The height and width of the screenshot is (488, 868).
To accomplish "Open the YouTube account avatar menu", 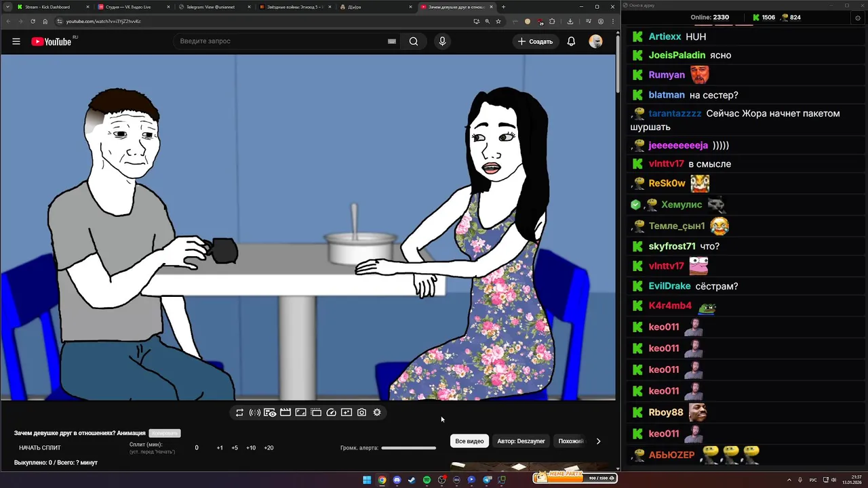I will pyautogui.click(x=595, y=41).
